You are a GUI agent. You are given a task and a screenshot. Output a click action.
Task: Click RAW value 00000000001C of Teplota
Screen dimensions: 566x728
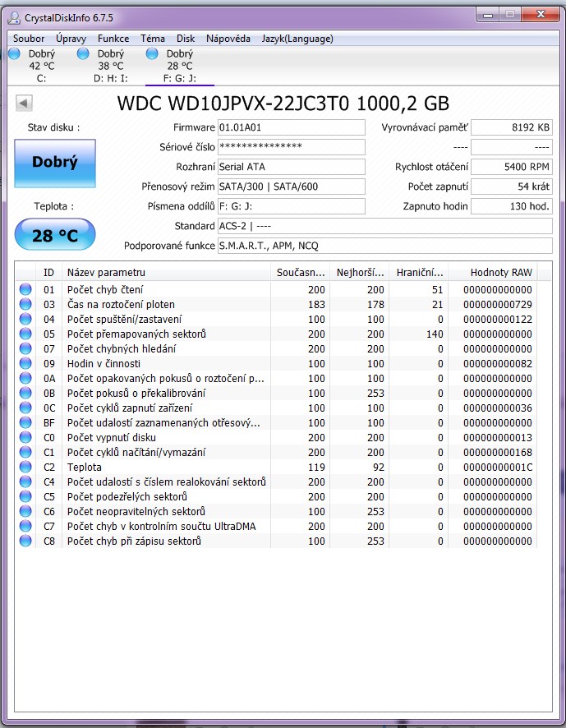498,467
